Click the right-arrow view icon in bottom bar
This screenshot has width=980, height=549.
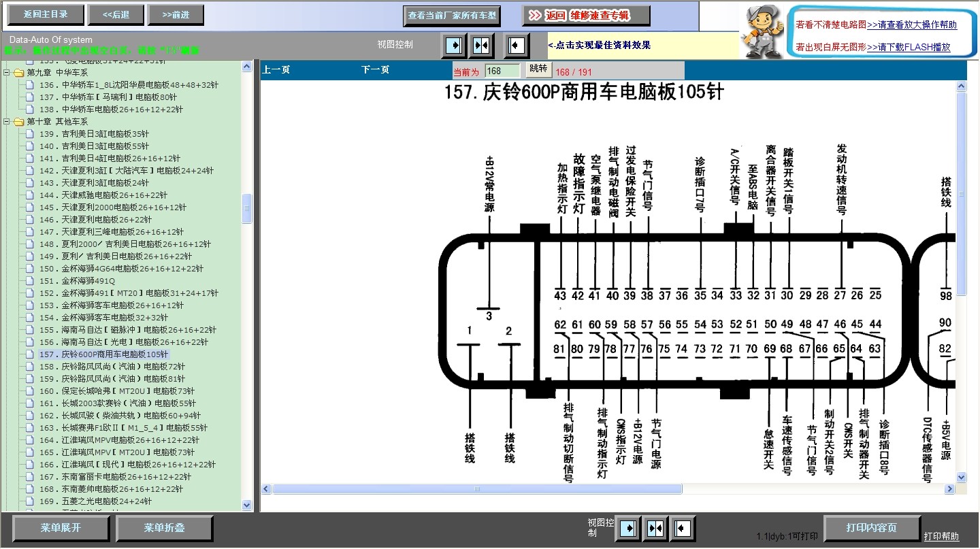point(627,528)
